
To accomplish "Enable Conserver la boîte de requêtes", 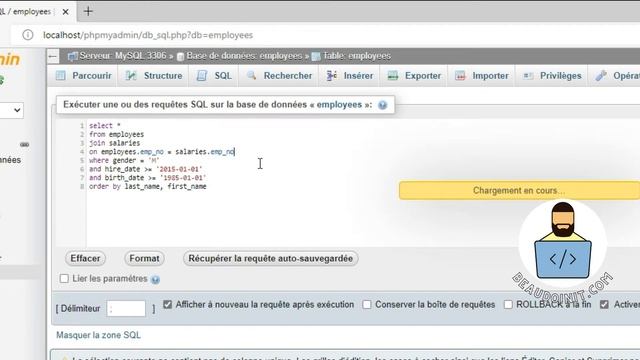I will click(367, 304).
